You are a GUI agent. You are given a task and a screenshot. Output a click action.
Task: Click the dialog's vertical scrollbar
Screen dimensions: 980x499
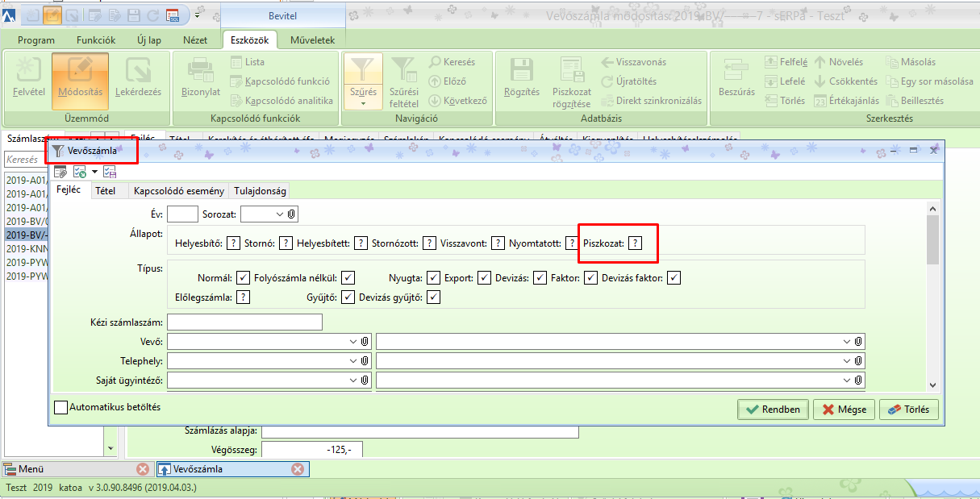click(932, 296)
